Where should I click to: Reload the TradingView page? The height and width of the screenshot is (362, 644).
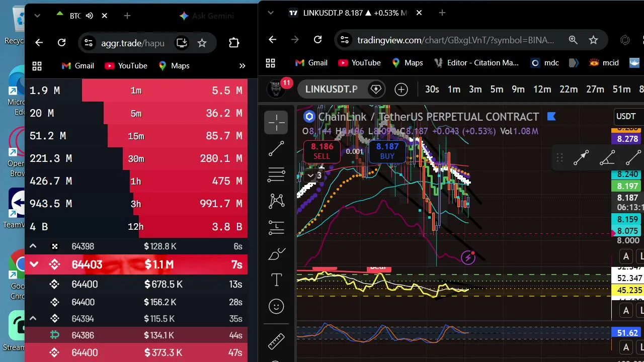(317, 40)
